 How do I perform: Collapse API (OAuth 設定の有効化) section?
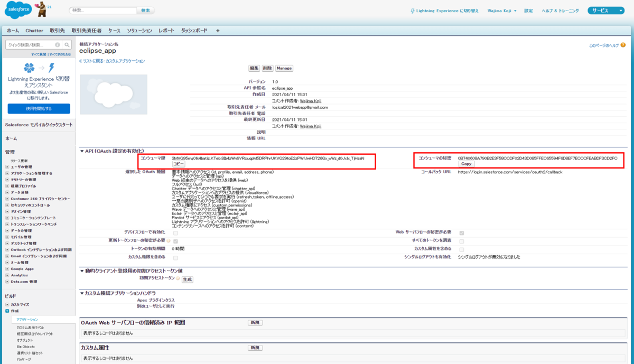pos(82,151)
